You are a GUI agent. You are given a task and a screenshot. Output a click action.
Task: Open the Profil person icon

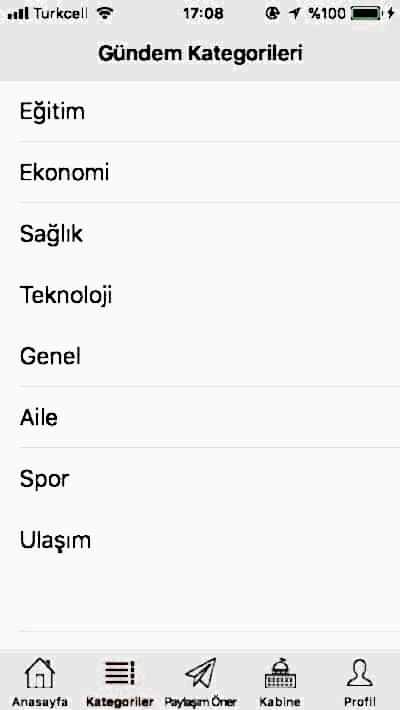(x=360, y=673)
